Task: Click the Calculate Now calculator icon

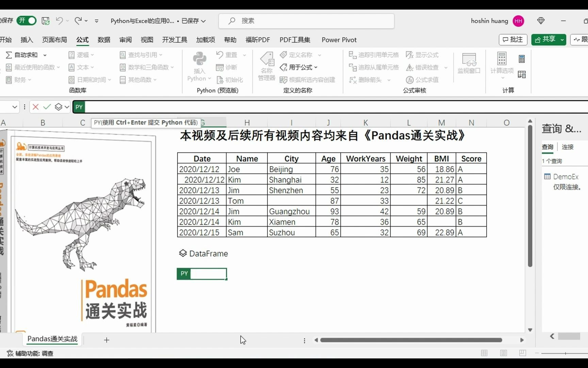Action: click(522, 59)
